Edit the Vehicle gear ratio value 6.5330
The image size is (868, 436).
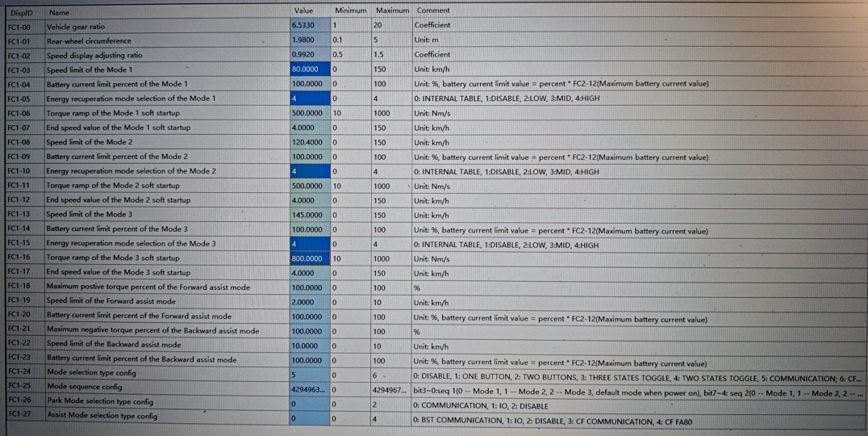pyautogui.click(x=310, y=26)
